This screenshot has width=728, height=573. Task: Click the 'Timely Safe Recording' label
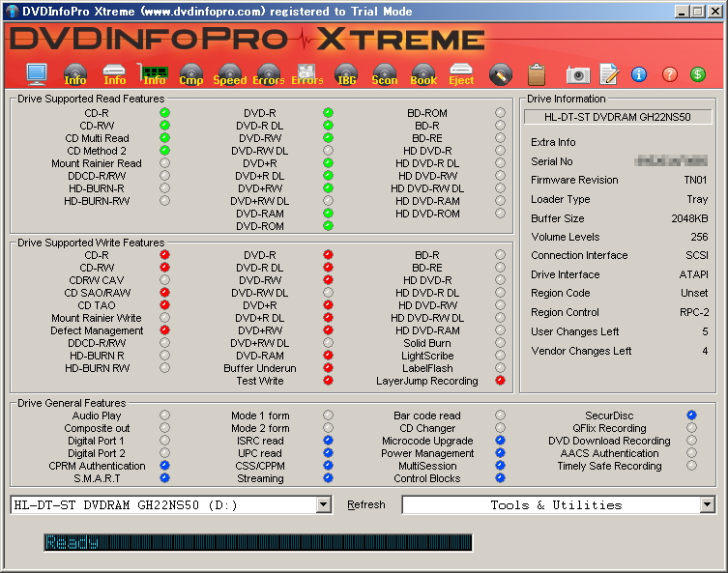(609, 466)
